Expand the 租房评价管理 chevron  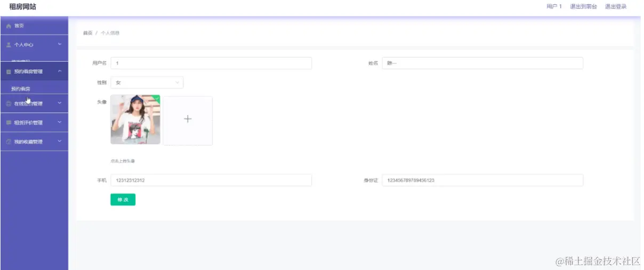60,122
